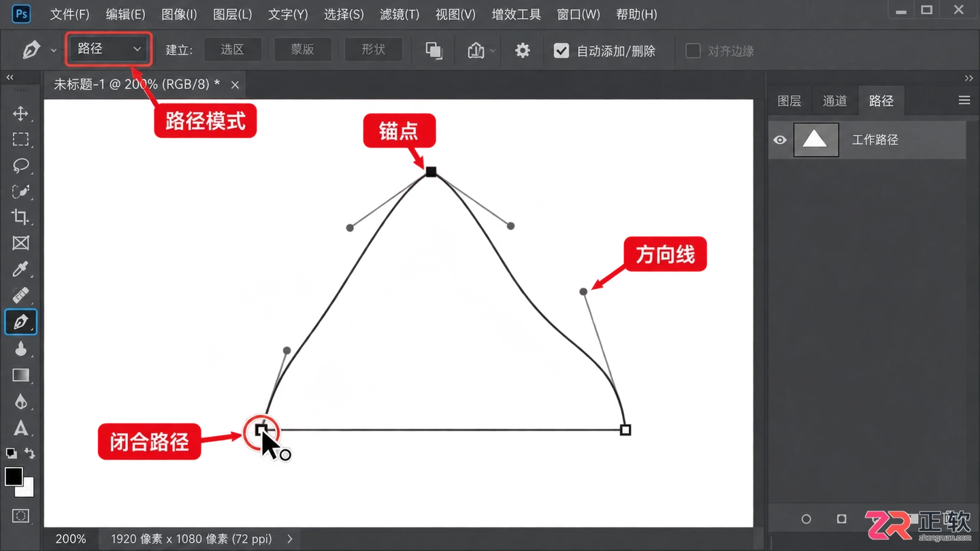Select the Spot Healing Brush tool
Screen dimensions: 980x551
pos(20,295)
